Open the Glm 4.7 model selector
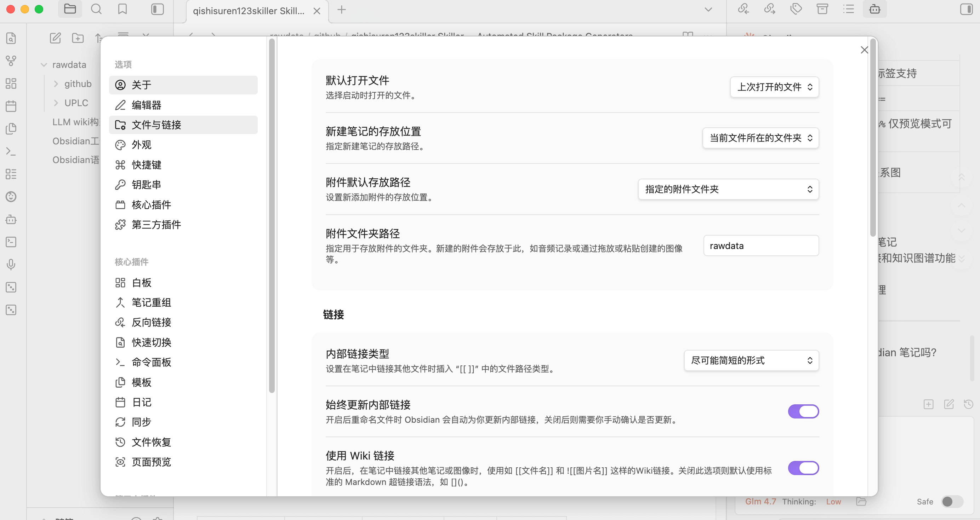Screen dimensions: 980x520 [760, 502]
